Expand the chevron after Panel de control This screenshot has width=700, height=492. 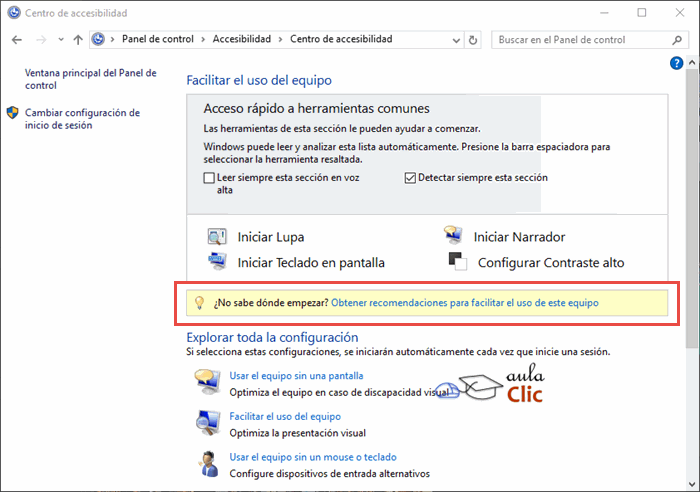coord(205,39)
